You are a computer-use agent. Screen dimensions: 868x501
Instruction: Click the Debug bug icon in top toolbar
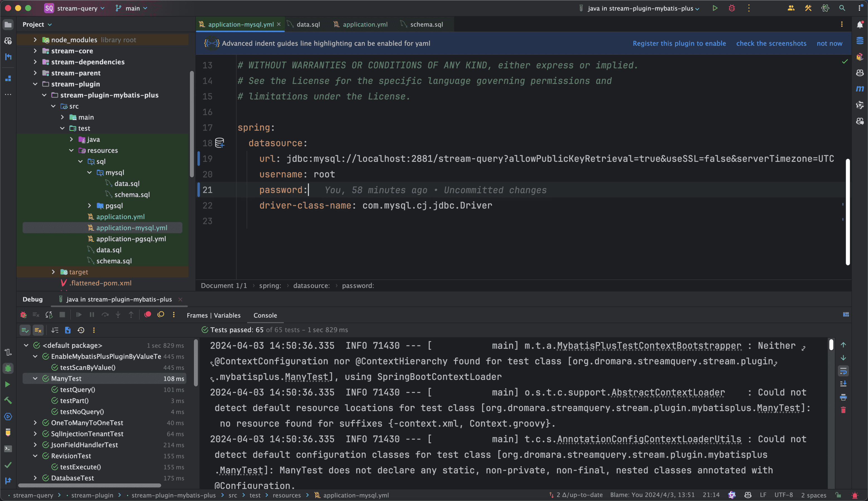[x=732, y=8]
